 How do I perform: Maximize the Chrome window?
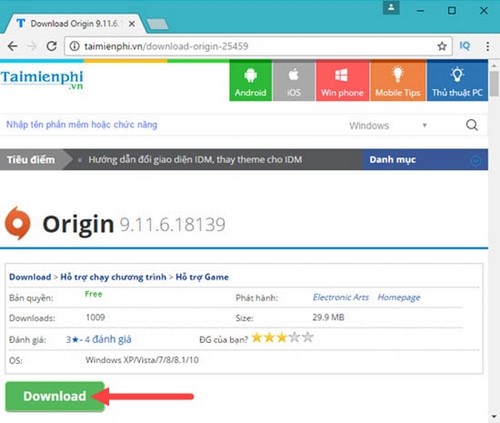452,11
